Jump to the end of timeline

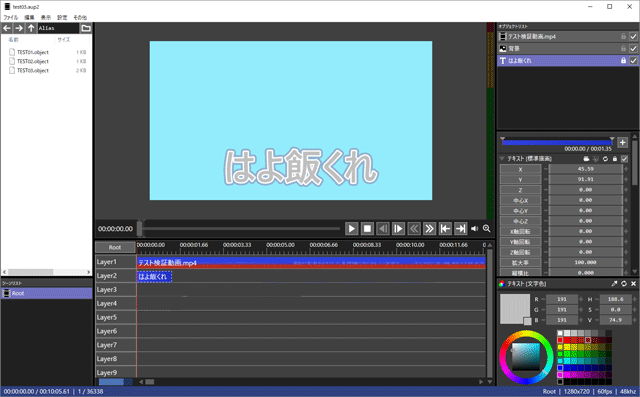coord(460,228)
